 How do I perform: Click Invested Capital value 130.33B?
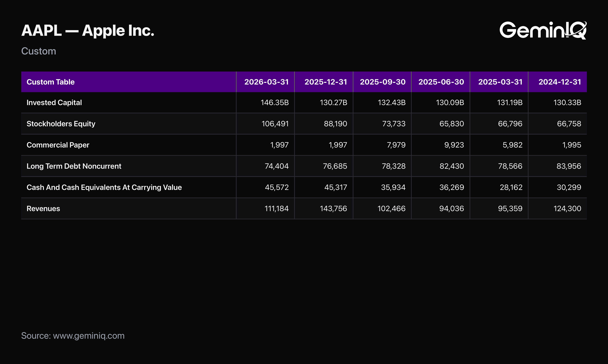coord(567,103)
